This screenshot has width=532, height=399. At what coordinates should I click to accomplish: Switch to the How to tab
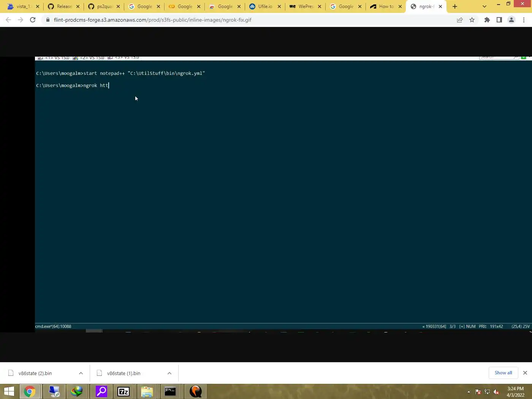click(x=386, y=6)
